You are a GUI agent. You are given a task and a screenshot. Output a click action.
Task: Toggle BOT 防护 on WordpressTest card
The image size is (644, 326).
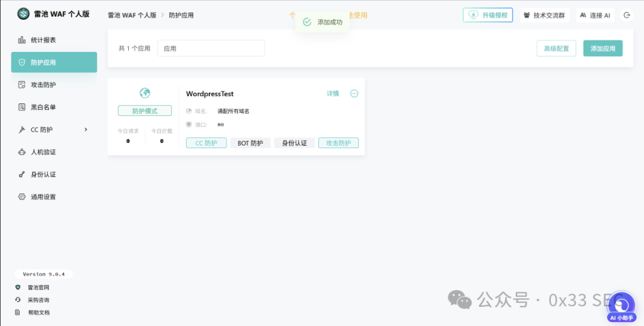coord(250,143)
